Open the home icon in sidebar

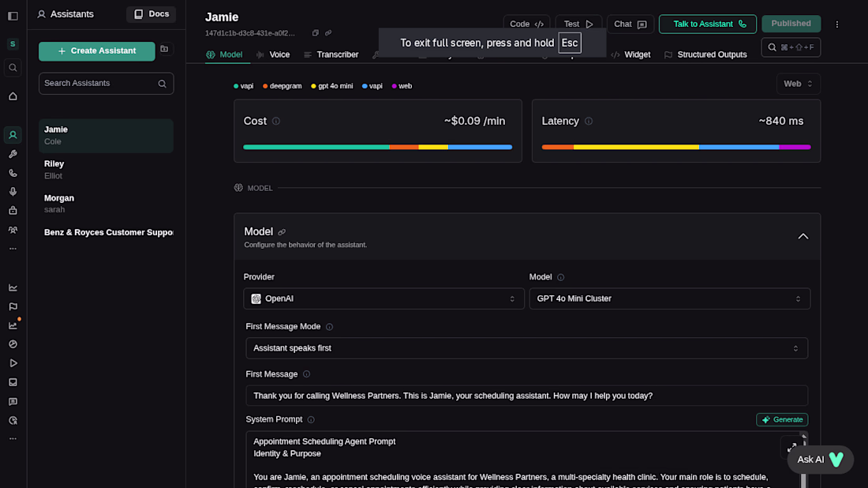click(13, 96)
